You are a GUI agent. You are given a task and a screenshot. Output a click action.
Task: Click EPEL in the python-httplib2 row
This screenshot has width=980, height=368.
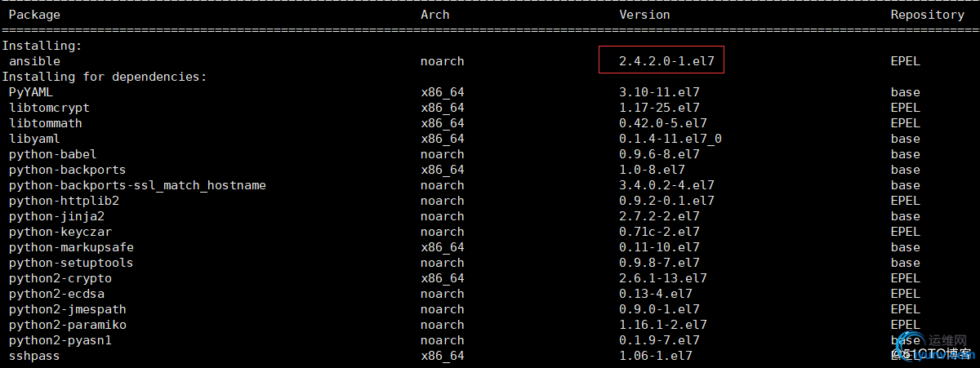click(906, 201)
